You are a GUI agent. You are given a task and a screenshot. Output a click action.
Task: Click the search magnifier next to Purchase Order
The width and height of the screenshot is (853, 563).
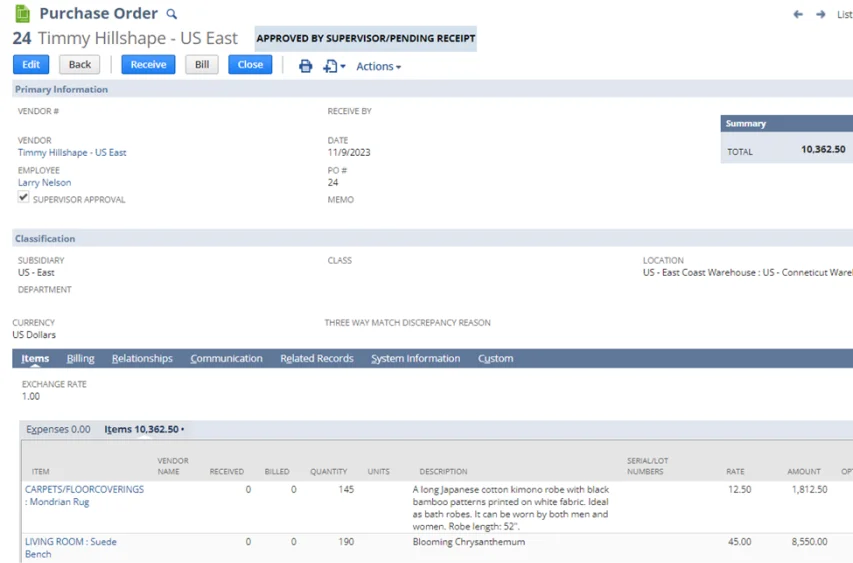click(x=171, y=14)
